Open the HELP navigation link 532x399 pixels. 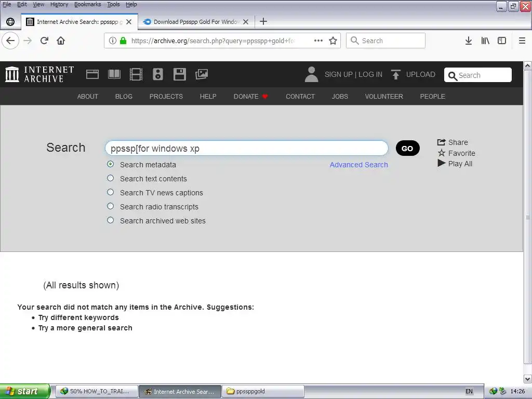tap(208, 97)
